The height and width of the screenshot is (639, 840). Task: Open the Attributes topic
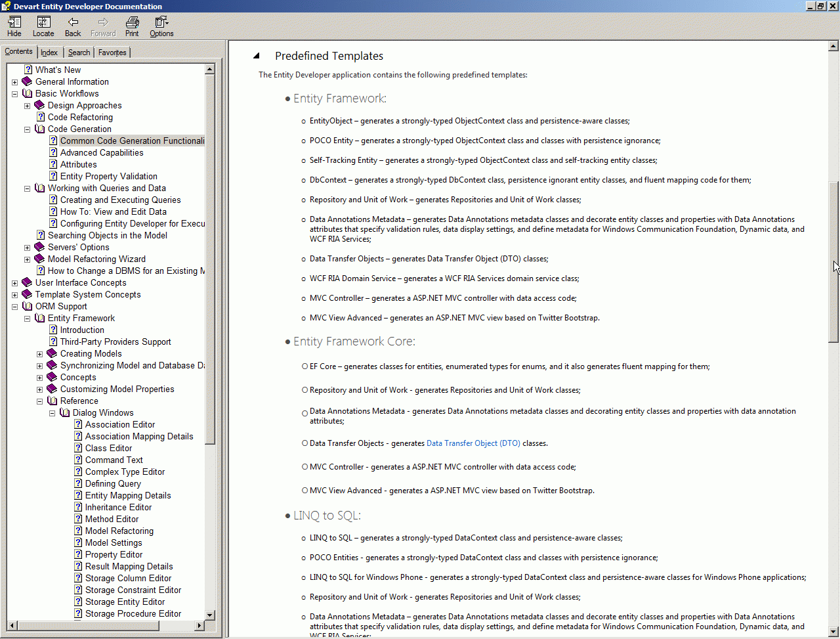[78, 164]
